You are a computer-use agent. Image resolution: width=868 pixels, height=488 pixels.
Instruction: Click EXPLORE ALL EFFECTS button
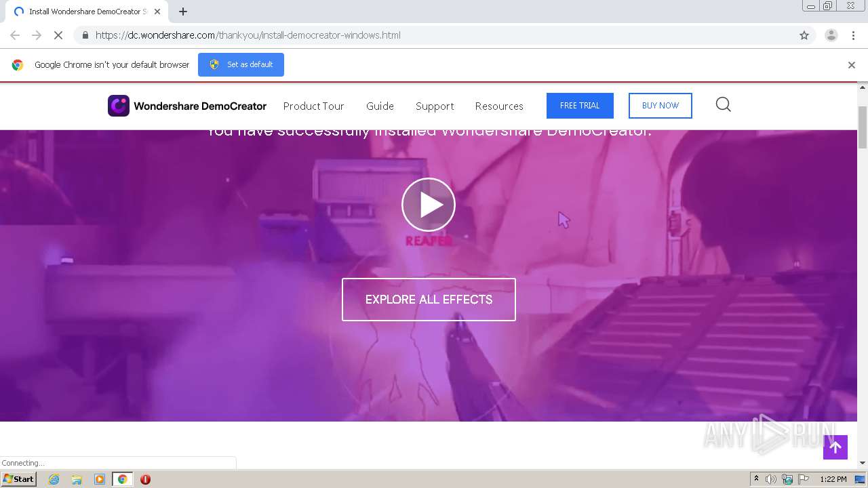(429, 300)
